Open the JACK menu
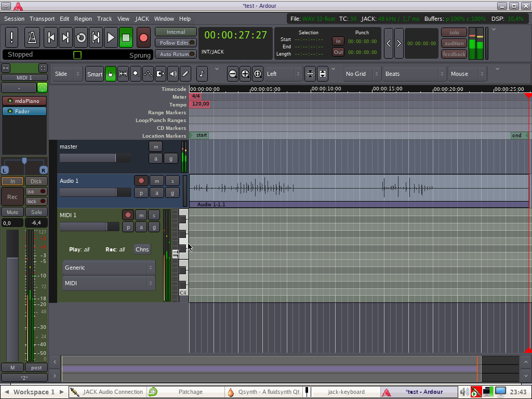532x399 pixels. 142,19
